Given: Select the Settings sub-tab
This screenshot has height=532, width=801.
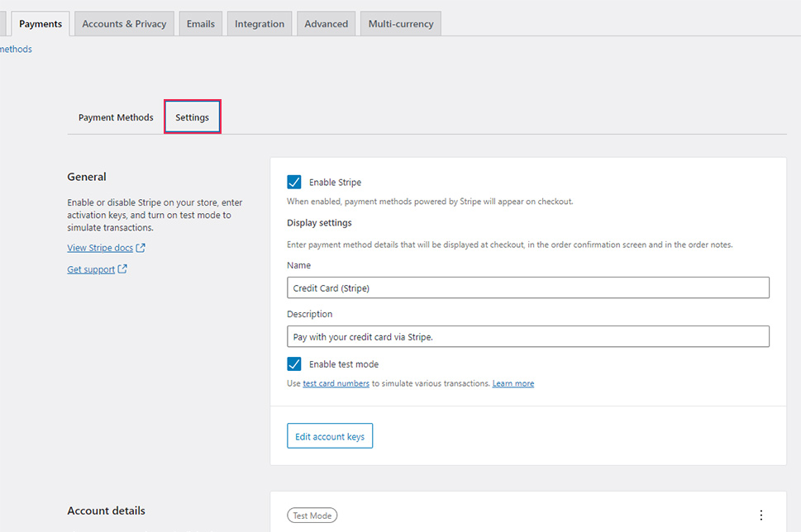Looking at the screenshot, I should [x=193, y=117].
